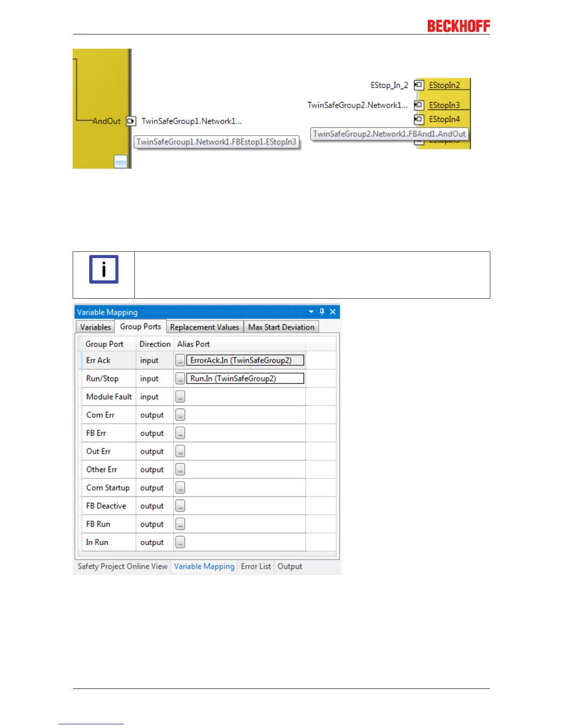Open browse button for FB Err row
Screen dimensions: 563x728
(x=180, y=433)
